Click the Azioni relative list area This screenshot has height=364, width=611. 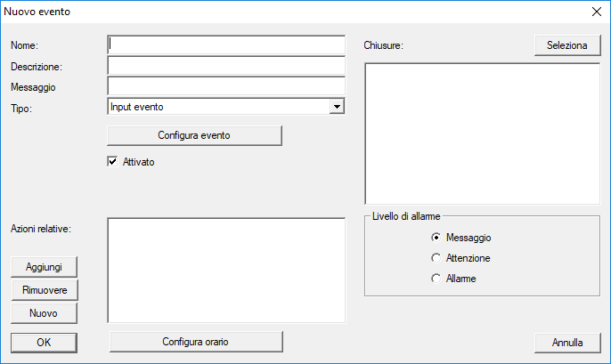coord(225,269)
